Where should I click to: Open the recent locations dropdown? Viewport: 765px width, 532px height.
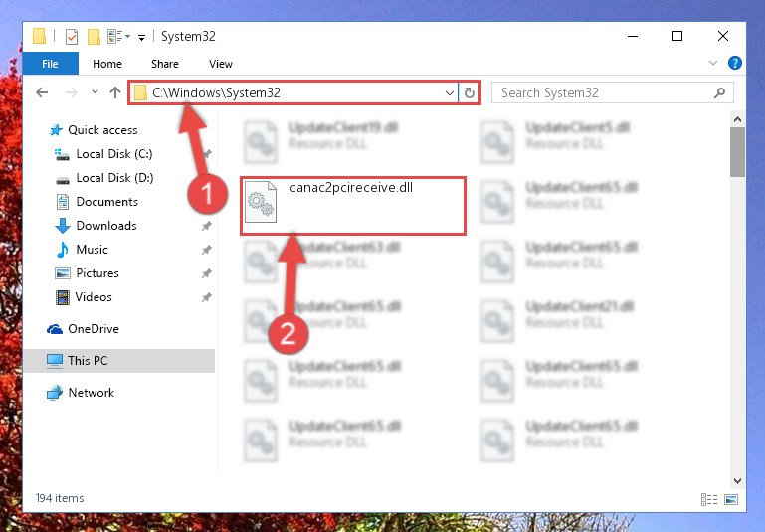click(95, 92)
